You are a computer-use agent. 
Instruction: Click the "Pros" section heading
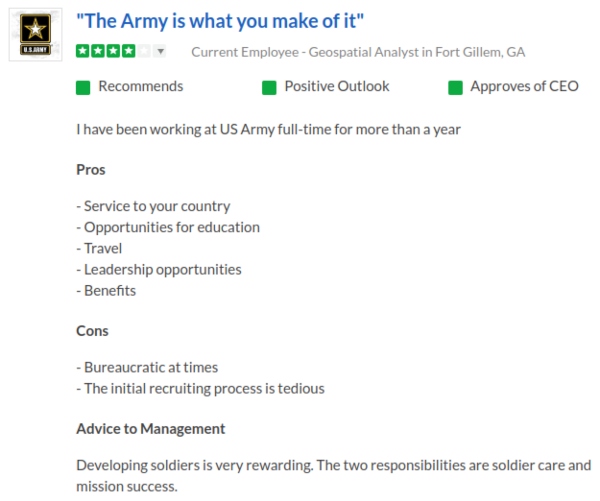click(x=91, y=170)
